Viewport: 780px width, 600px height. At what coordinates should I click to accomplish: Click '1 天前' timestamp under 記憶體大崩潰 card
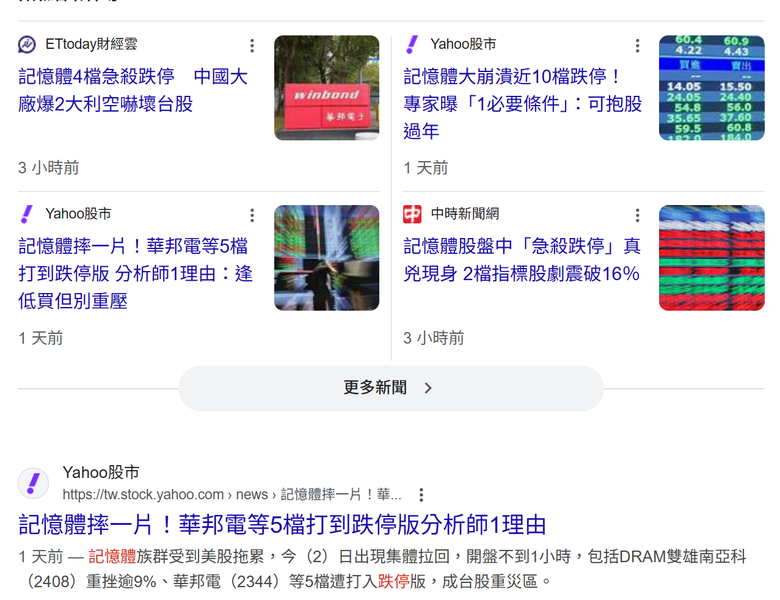(x=426, y=168)
